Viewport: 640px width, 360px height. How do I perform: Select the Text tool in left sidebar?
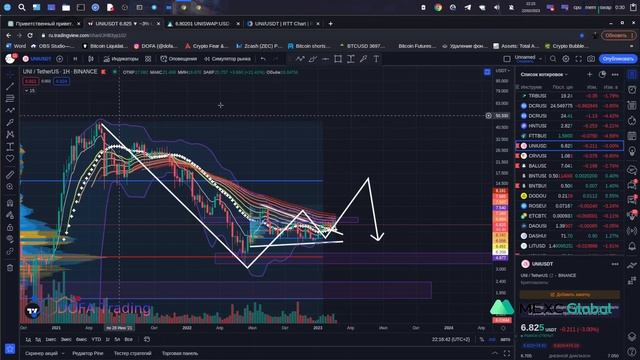click(x=10, y=147)
